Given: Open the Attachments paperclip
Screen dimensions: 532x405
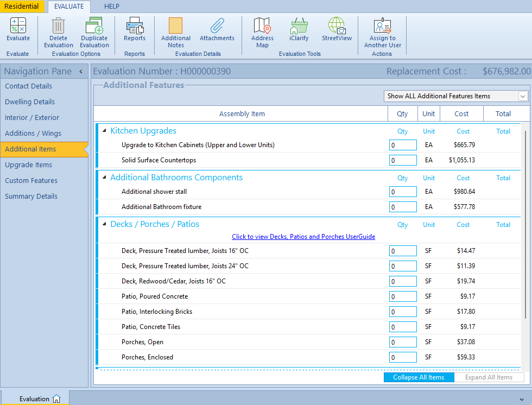Looking at the screenshot, I should (x=217, y=26).
